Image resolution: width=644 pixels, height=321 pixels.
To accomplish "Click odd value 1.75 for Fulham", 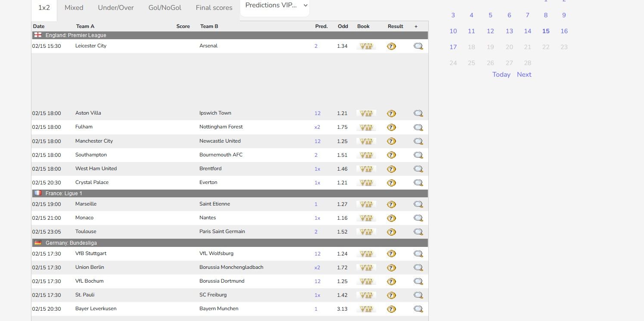I will tap(342, 127).
